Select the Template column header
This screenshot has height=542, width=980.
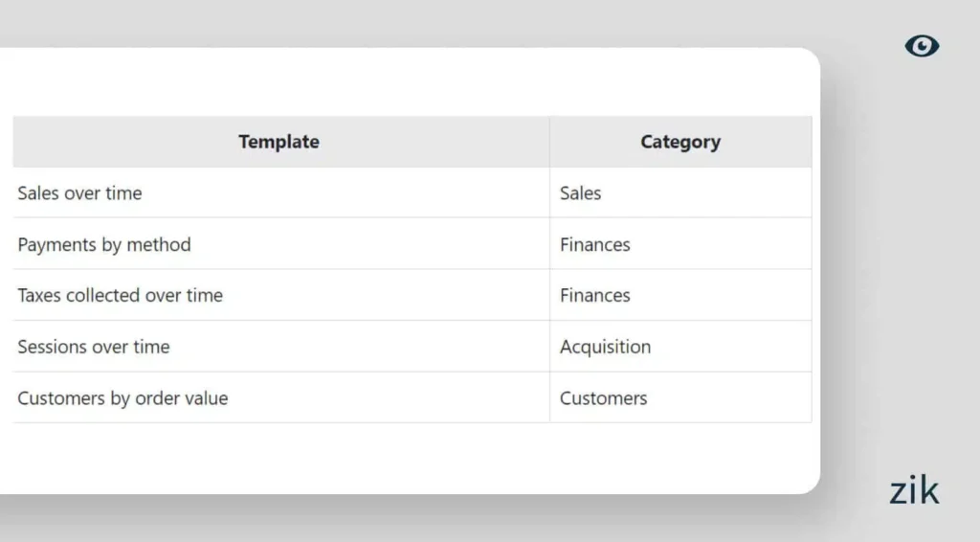(278, 142)
